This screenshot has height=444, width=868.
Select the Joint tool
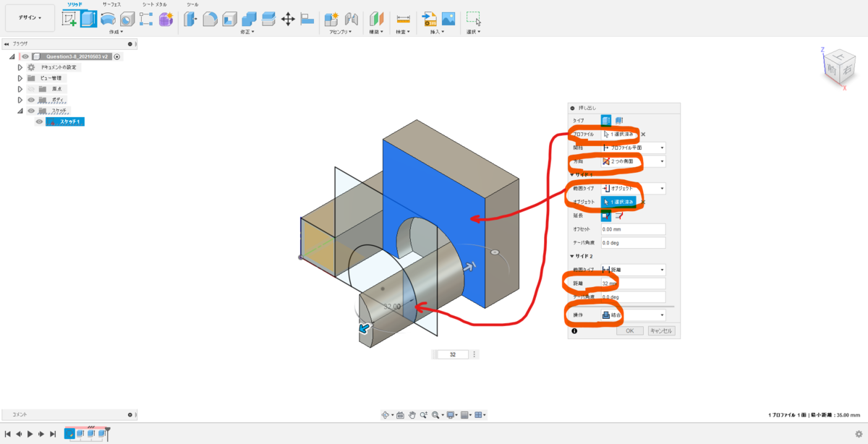click(352, 19)
